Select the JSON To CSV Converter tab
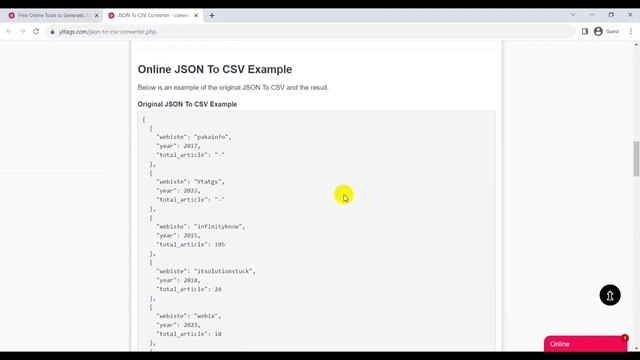Screen dimensions: 640x360 pyautogui.click(x=153, y=16)
